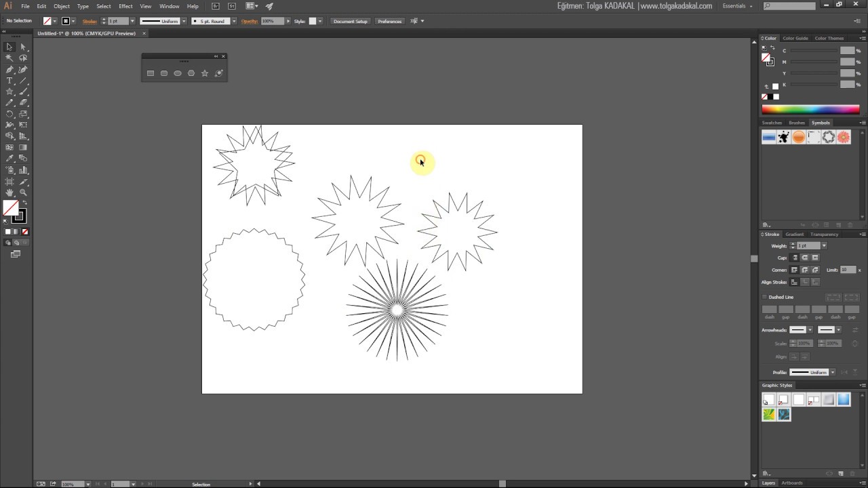Switch to the Gradient tab

pos(794,234)
